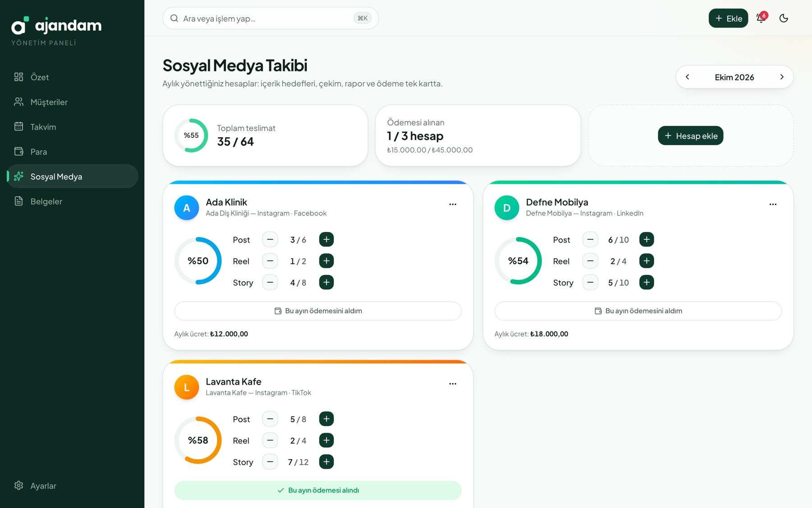Decrease Ada Klinik Story count
The width and height of the screenshot is (812, 508).
(x=270, y=282)
